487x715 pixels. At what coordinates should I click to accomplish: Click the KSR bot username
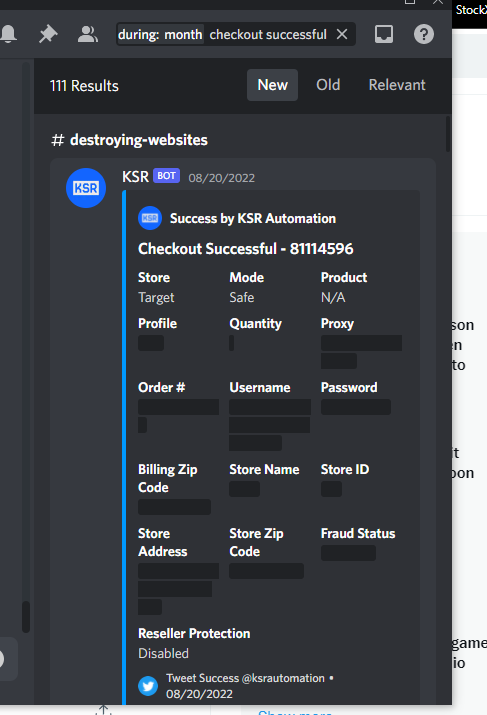click(x=135, y=176)
